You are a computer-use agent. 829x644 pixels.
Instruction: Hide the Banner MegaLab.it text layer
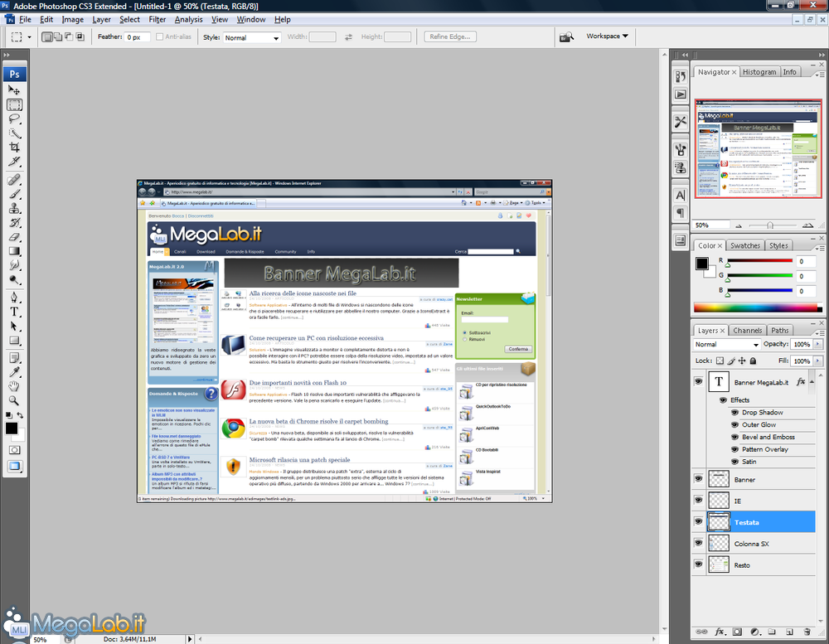coord(698,381)
